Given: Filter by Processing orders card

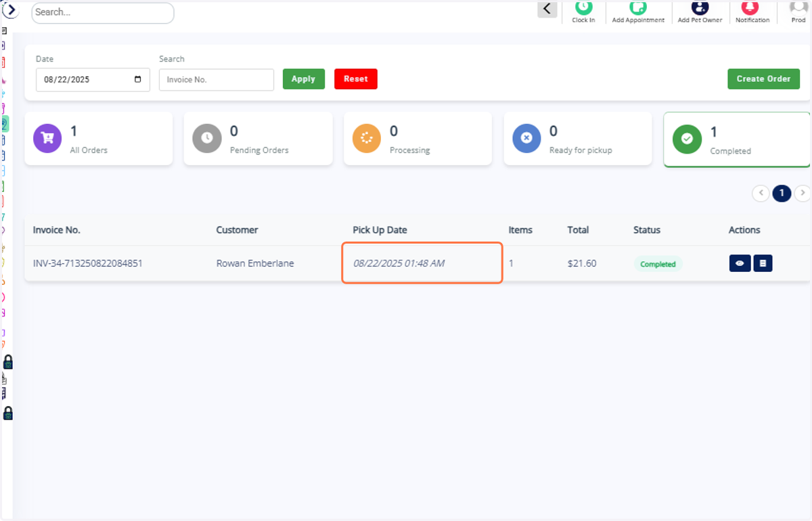Looking at the screenshot, I should pyautogui.click(x=418, y=139).
